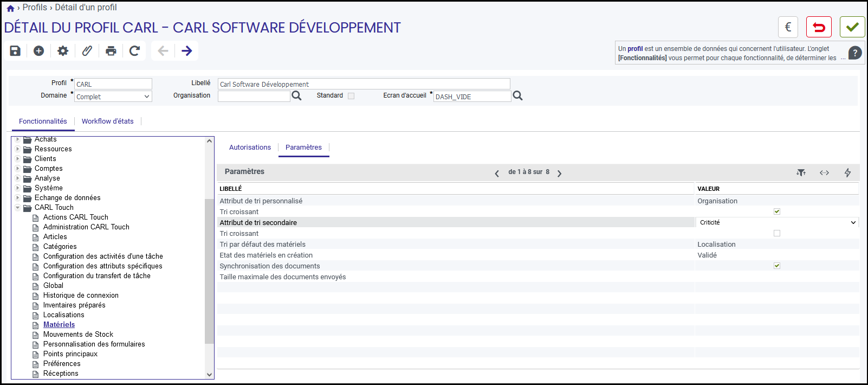Open Historique de connexion in tree
The width and height of the screenshot is (868, 385).
[x=81, y=296]
